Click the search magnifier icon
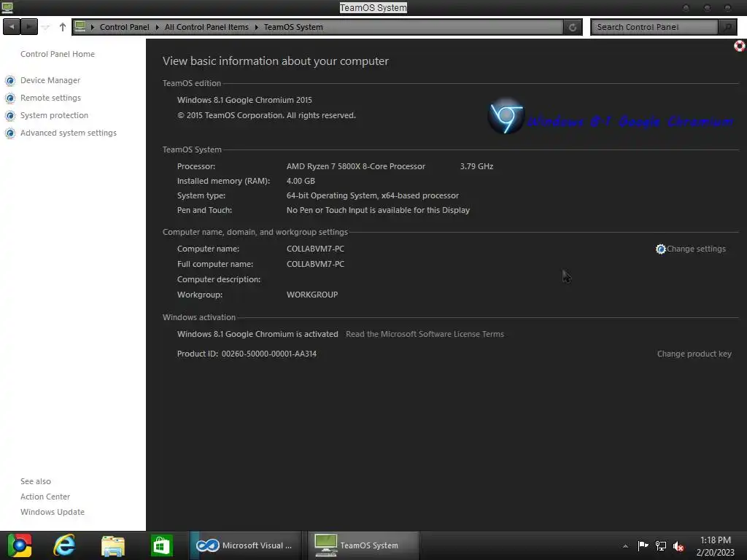747x560 pixels. pos(727,27)
